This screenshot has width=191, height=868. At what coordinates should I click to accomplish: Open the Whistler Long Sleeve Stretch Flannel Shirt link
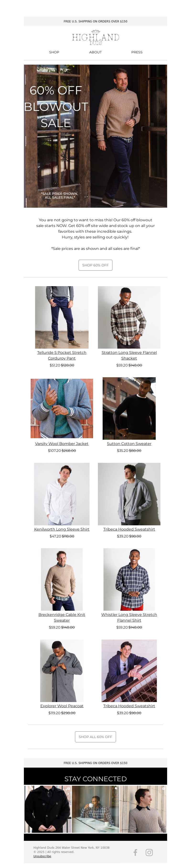point(129,617)
